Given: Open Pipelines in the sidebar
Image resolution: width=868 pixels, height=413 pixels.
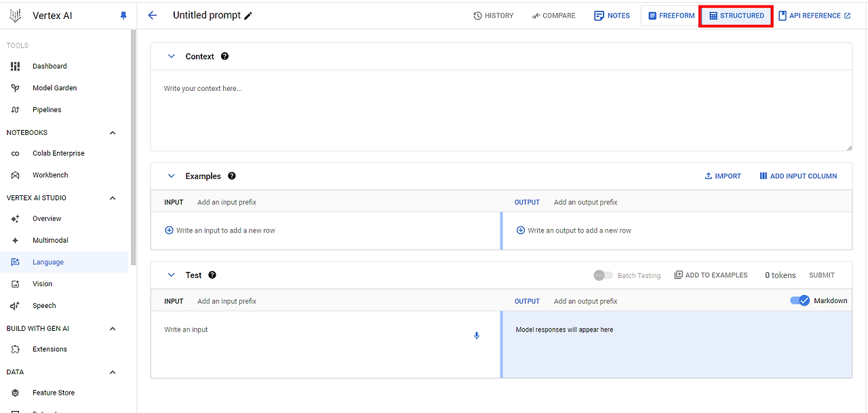Looking at the screenshot, I should [64, 109].
